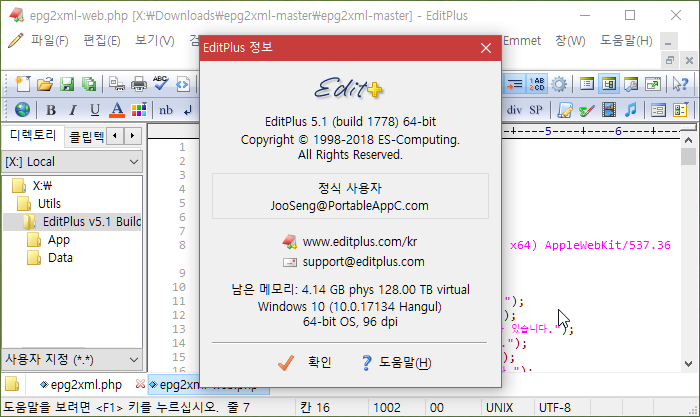Apply Bold with the B icon
Viewport: 700px width, 417px height.
[51, 110]
